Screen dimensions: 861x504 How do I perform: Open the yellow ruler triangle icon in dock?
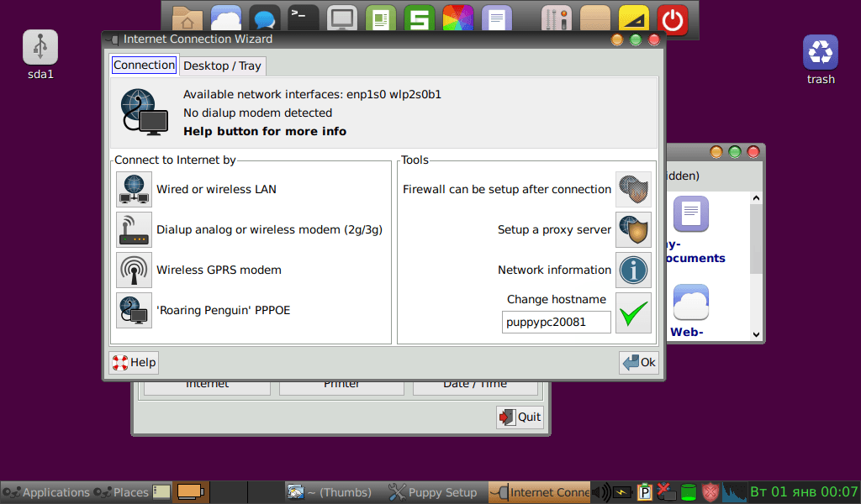[634, 20]
